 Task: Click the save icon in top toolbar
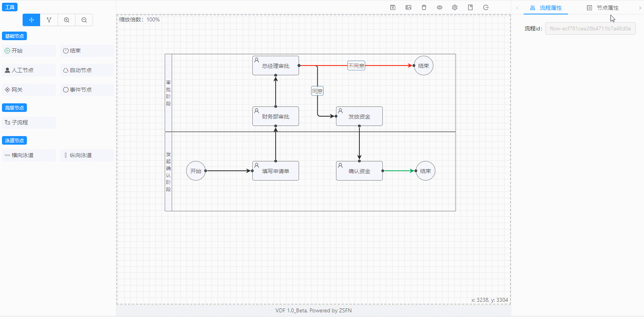(x=393, y=7)
